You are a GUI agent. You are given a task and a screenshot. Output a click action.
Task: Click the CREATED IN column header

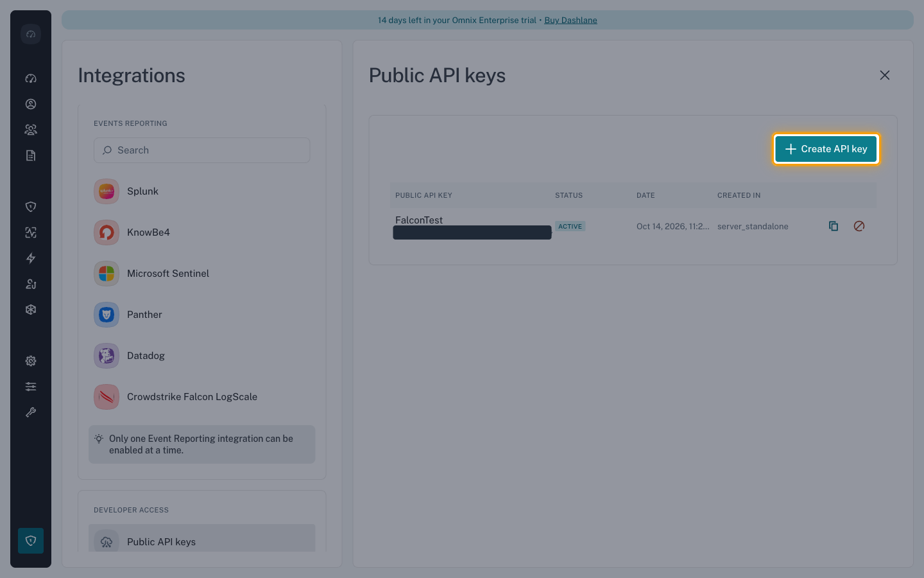tap(739, 195)
